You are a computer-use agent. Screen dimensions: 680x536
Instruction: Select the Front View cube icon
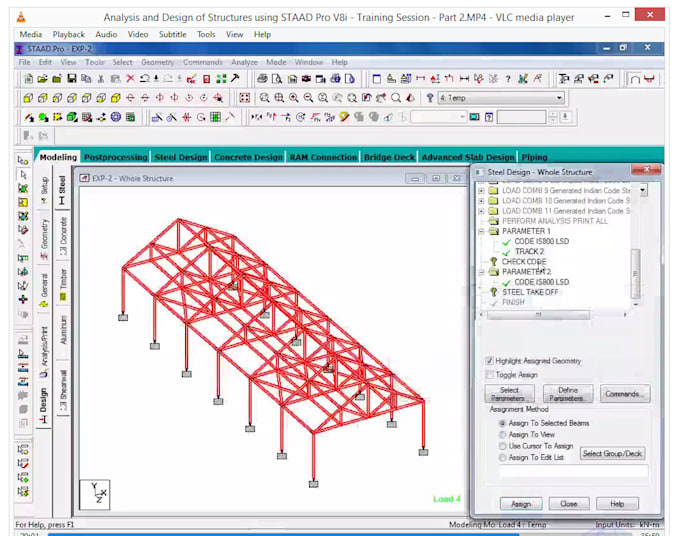[x=28, y=98]
